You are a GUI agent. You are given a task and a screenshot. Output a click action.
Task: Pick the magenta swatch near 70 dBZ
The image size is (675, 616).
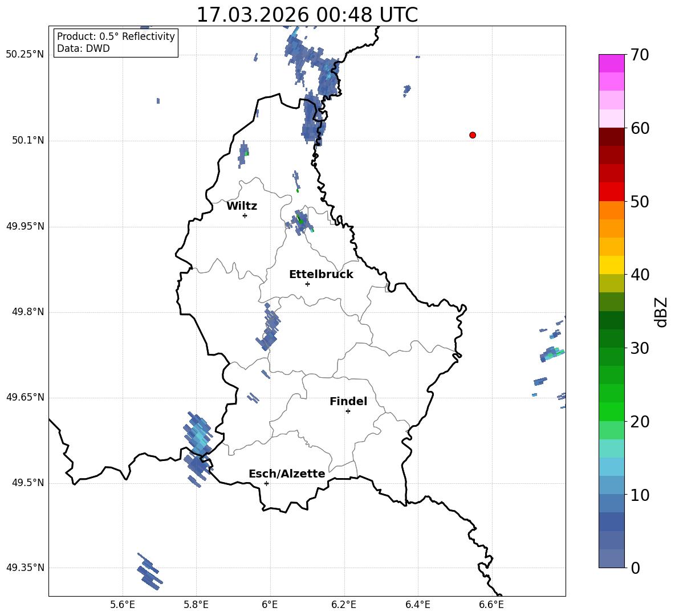coord(612,63)
